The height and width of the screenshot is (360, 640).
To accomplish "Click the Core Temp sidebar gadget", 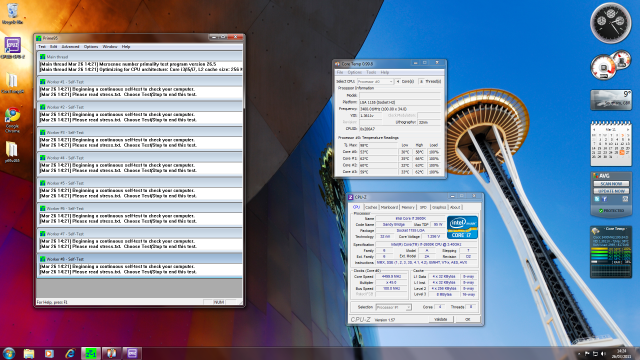I will click(611, 252).
